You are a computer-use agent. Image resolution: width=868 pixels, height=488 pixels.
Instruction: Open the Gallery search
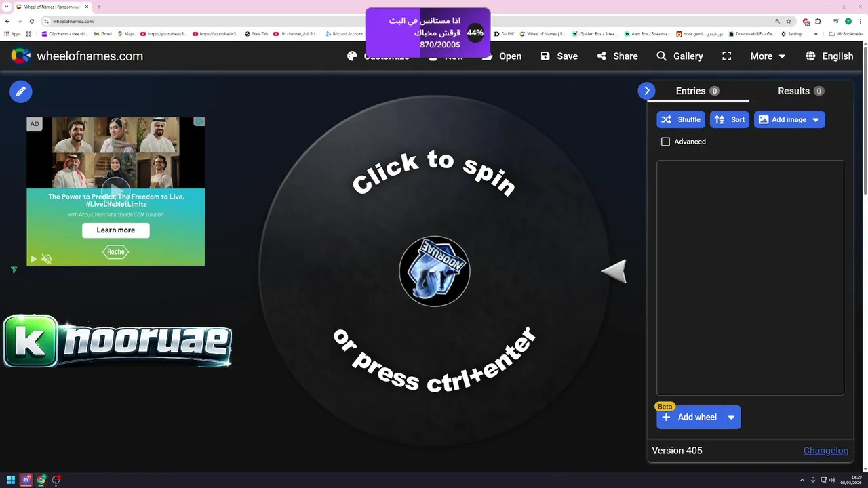coord(679,56)
